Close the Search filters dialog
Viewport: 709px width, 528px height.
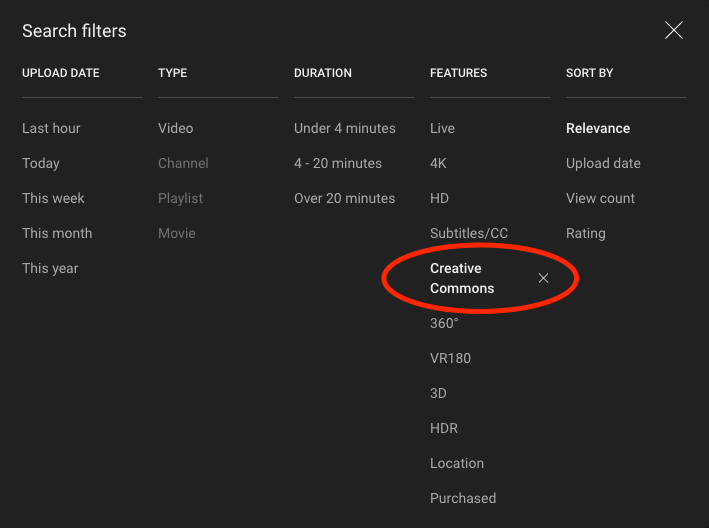(x=673, y=30)
